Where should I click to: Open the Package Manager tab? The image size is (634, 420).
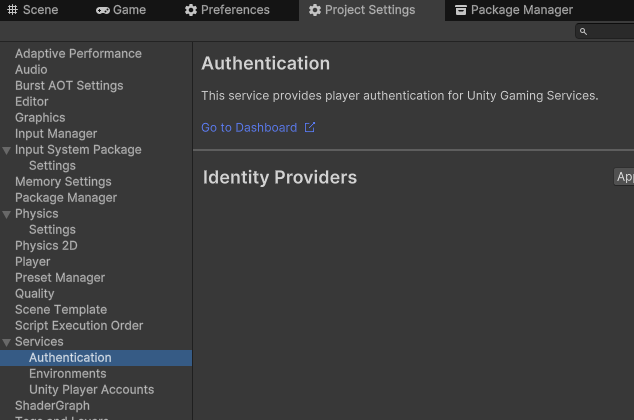(x=514, y=10)
